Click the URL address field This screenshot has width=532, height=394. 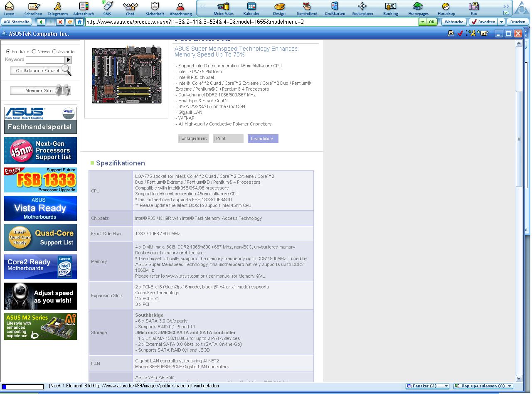point(252,22)
